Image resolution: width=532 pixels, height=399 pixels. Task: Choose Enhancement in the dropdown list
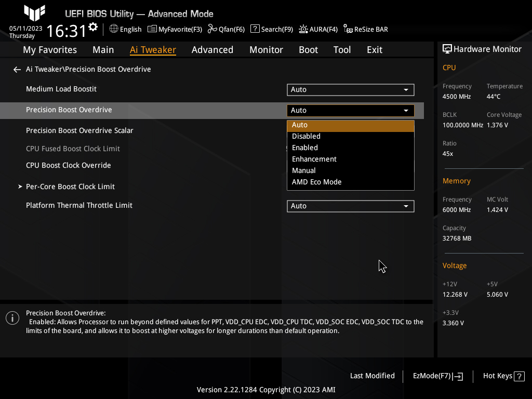[351, 159]
